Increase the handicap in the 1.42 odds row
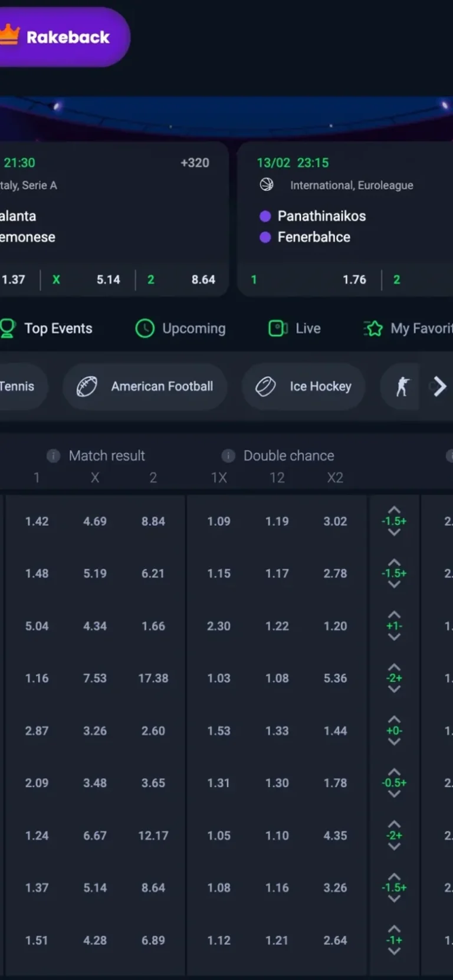The image size is (453, 980). click(394, 510)
